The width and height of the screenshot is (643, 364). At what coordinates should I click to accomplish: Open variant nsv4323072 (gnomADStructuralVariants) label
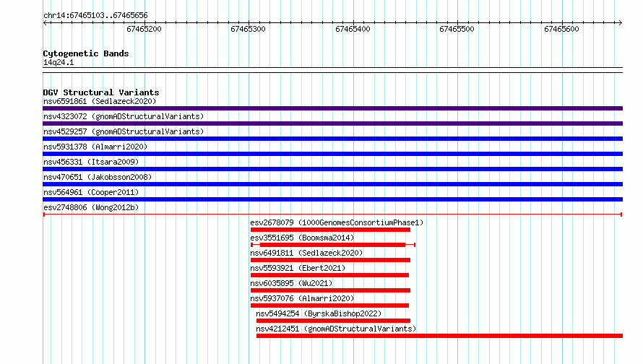click(x=124, y=116)
